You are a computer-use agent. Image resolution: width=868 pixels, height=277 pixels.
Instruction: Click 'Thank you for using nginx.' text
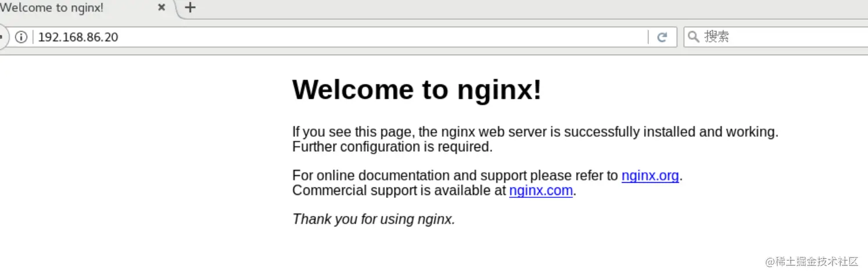pyautogui.click(x=374, y=219)
